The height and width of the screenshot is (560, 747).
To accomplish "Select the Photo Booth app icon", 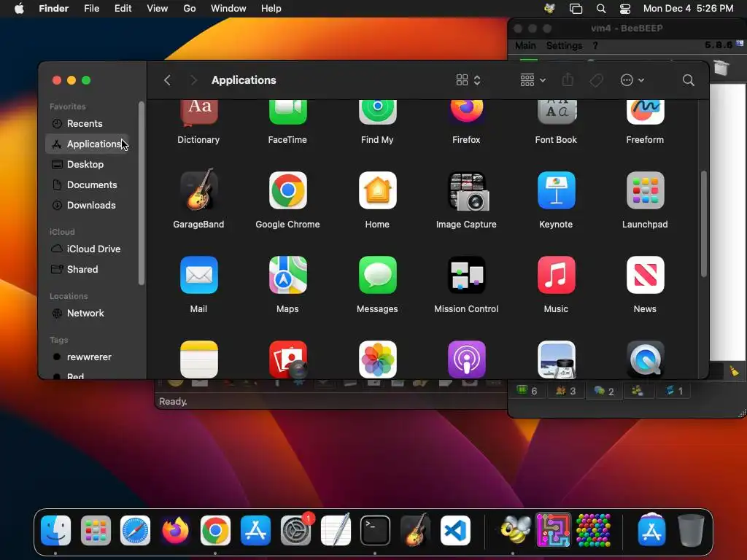I will tap(287, 359).
